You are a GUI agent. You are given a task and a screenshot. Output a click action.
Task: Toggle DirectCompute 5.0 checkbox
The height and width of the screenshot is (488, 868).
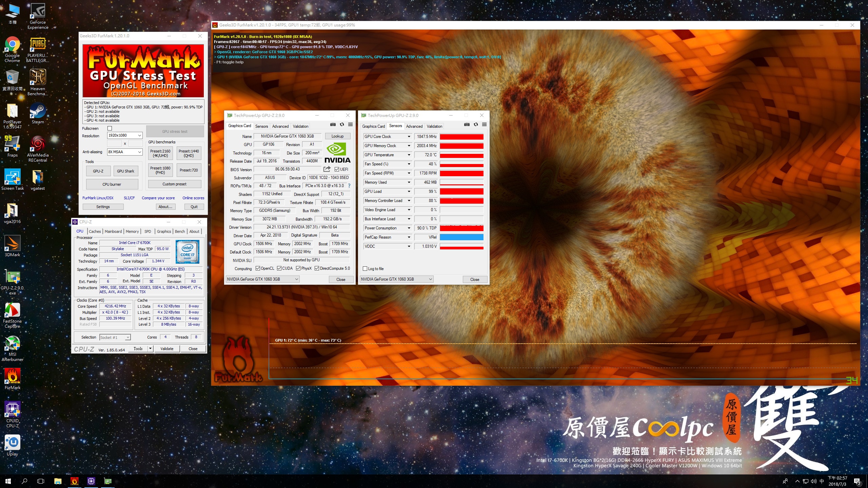click(x=317, y=268)
